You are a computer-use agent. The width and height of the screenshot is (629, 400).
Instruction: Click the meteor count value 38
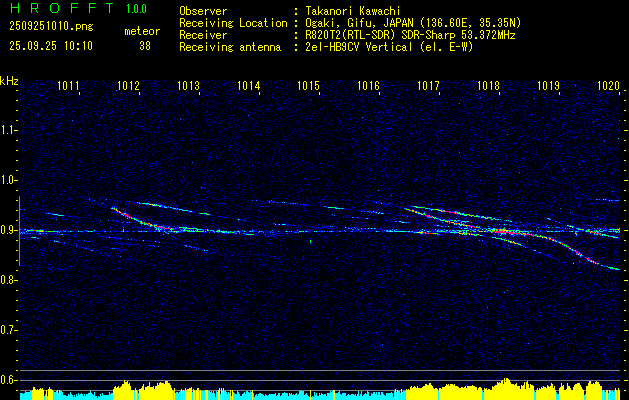coord(145,46)
